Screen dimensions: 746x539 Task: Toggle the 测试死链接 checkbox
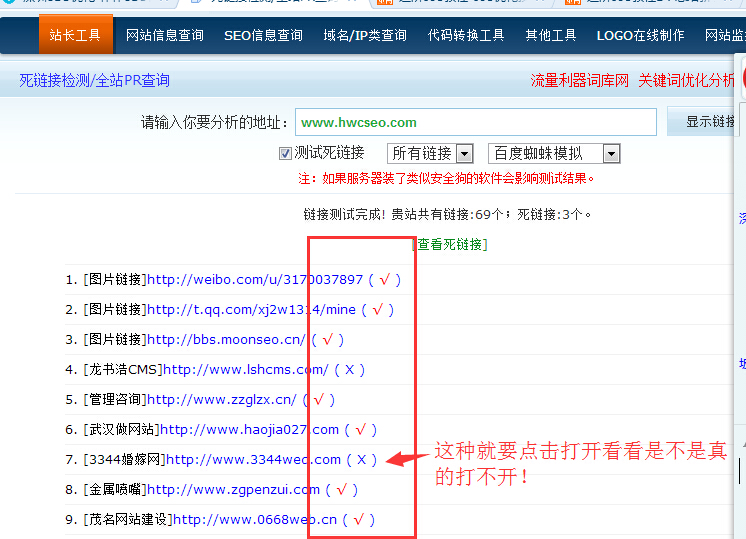pyautogui.click(x=285, y=154)
